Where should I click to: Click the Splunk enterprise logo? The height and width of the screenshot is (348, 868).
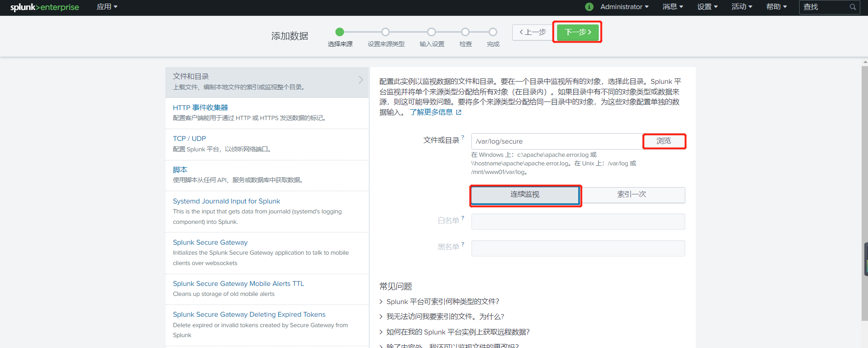click(x=44, y=7)
